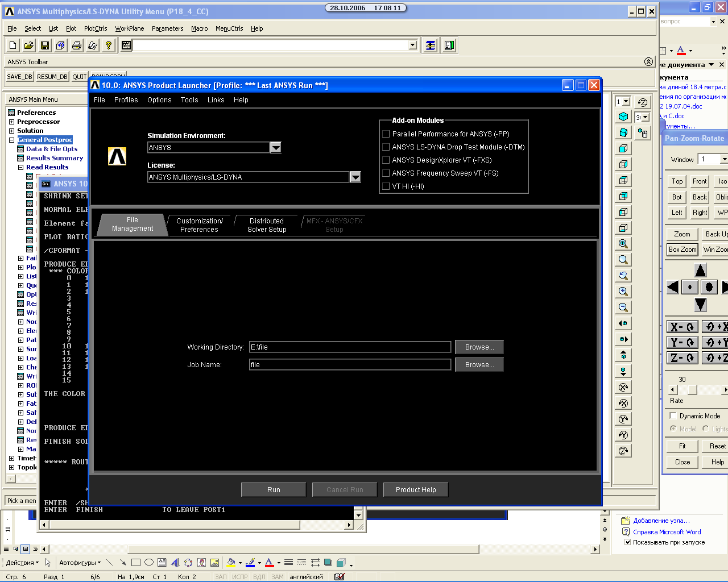Click the New Analysis icon in ANSYS toolbar
Image resolution: width=728 pixels, height=582 pixels.
(x=13, y=45)
